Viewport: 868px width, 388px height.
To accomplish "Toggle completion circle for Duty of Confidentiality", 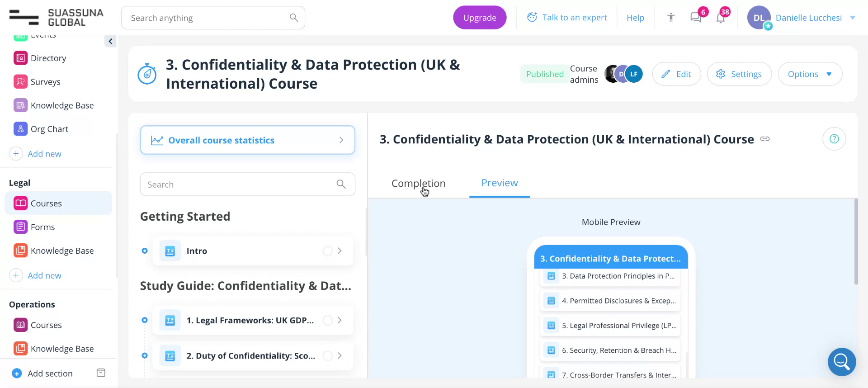I will tap(327, 356).
